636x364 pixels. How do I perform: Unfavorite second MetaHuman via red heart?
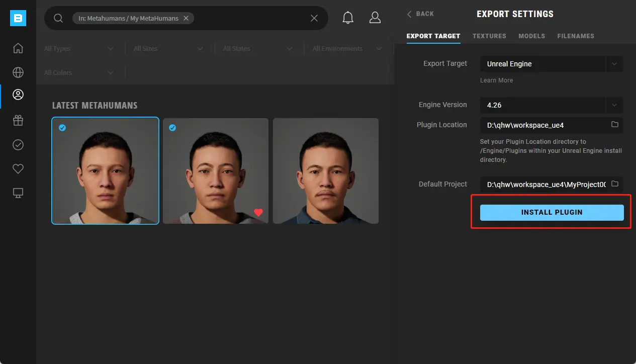258,213
